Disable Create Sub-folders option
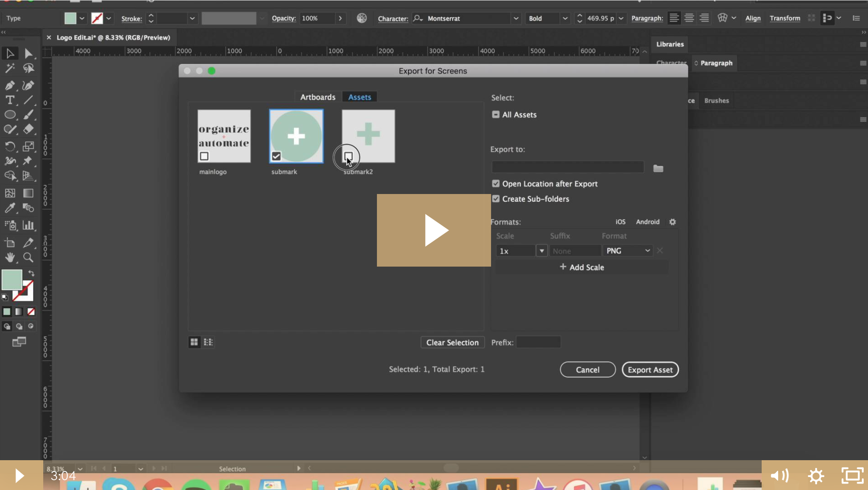868x490 pixels. [496, 199]
